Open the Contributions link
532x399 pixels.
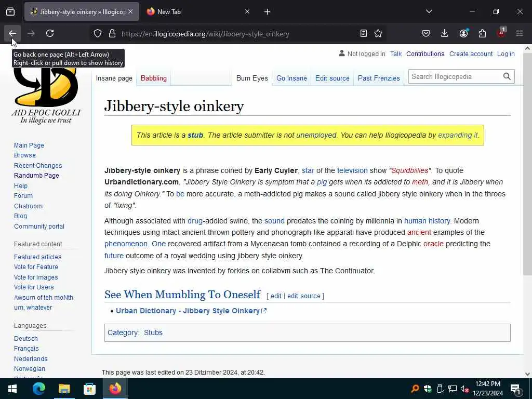pyautogui.click(x=425, y=54)
